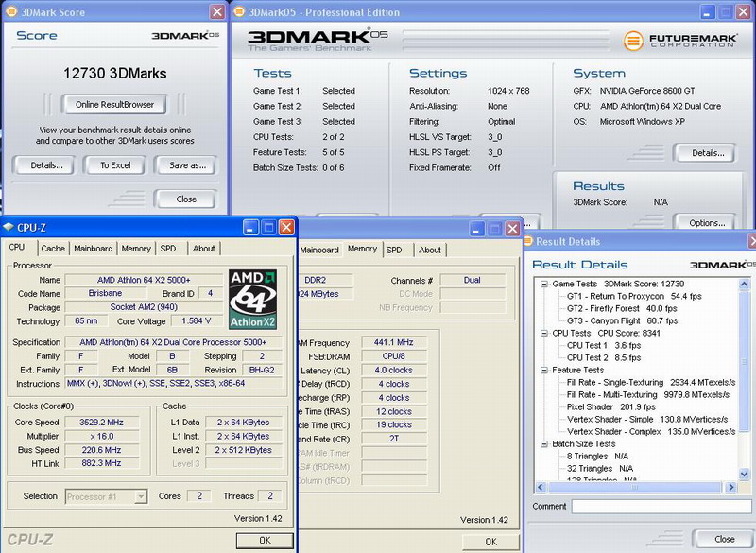Select the Pixel Shader result row
Screen dimensions: 756x553
pyautogui.click(x=610, y=406)
